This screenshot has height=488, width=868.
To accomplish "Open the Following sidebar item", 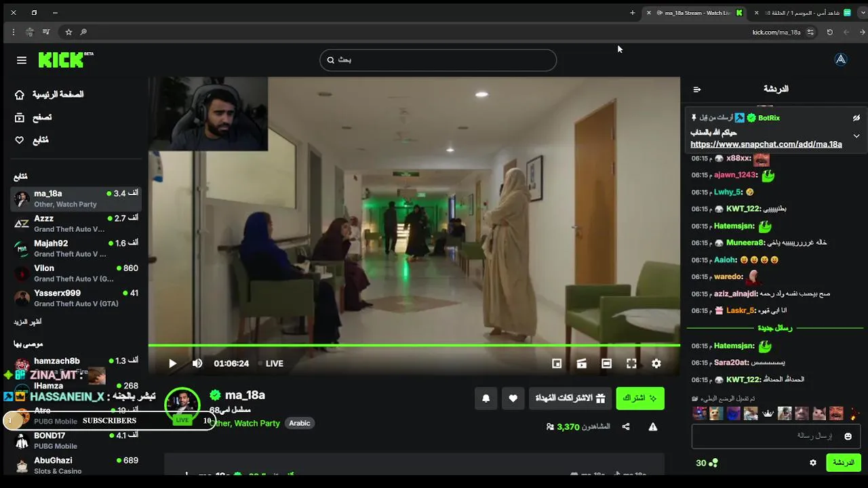I will 31,140.
